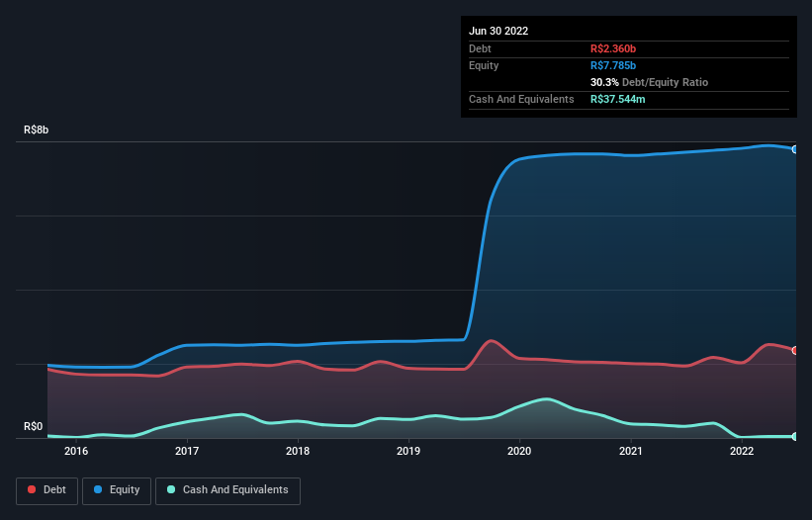Click the 2020 x-axis label
This screenshot has width=812, height=520.
click(x=519, y=451)
